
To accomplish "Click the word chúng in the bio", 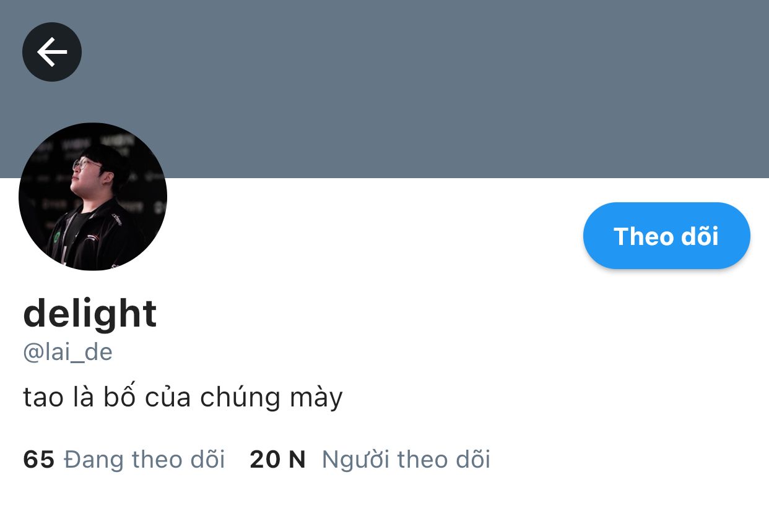I will (240, 397).
